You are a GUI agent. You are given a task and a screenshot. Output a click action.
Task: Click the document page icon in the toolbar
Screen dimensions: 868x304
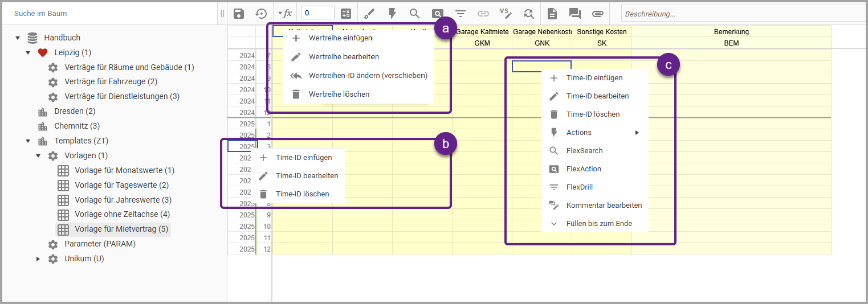[x=552, y=14]
